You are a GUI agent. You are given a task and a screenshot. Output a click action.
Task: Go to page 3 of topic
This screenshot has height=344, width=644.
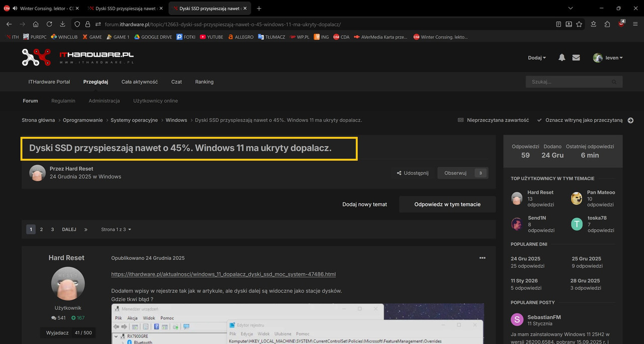pyautogui.click(x=52, y=229)
